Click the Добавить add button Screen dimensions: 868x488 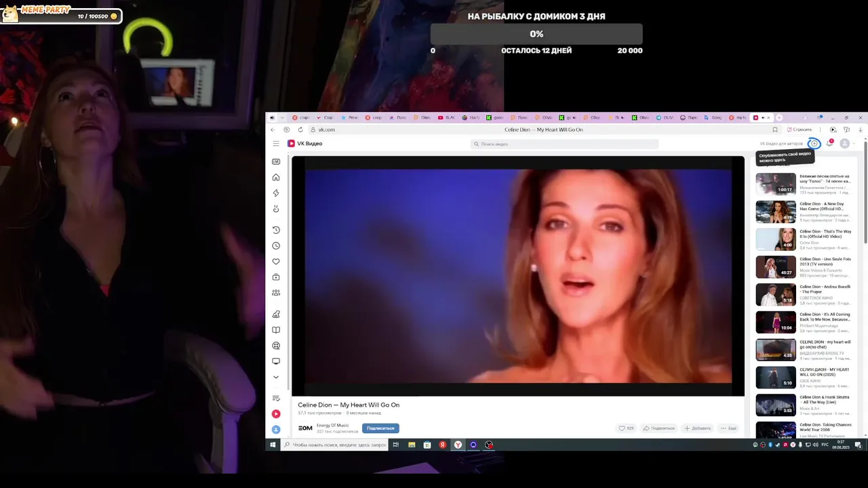[x=698, y=428]
